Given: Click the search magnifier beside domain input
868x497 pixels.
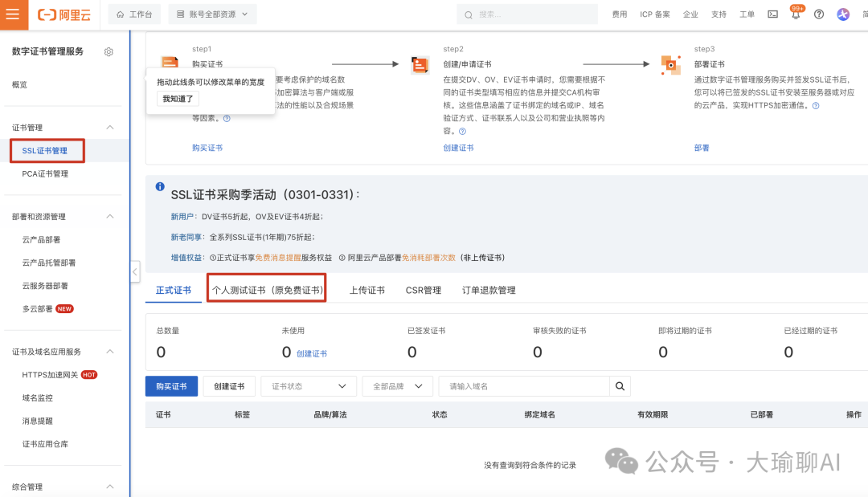Looking at the screenshot, I should pyautogui.click(x=620, y=386).
